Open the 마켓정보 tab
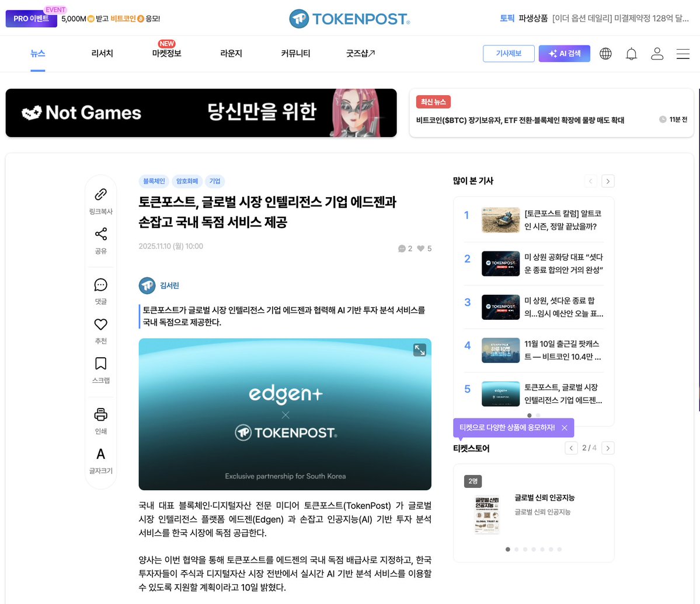This screenshot has height=604, width=700. click(166, 54)
